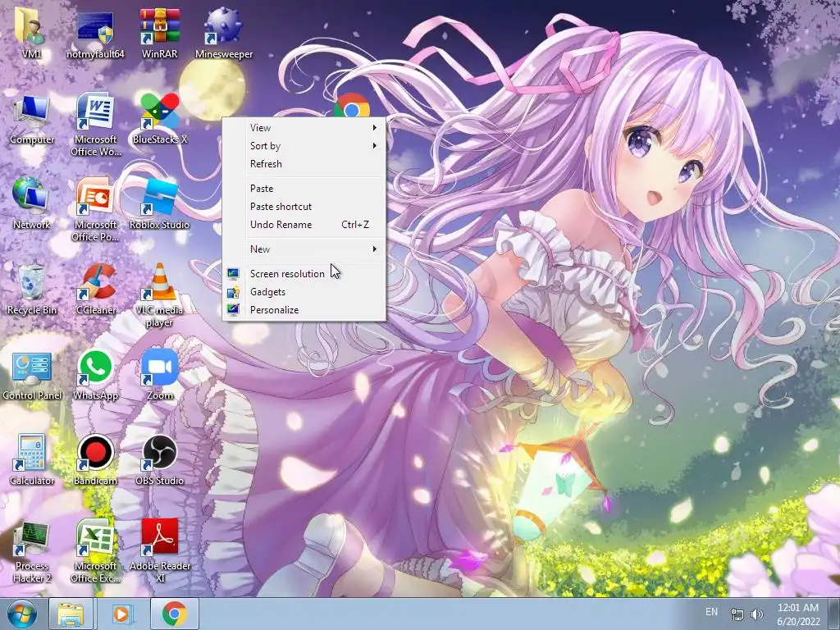
Task: Expand the View submenu
Action: [x=304, y=127]
